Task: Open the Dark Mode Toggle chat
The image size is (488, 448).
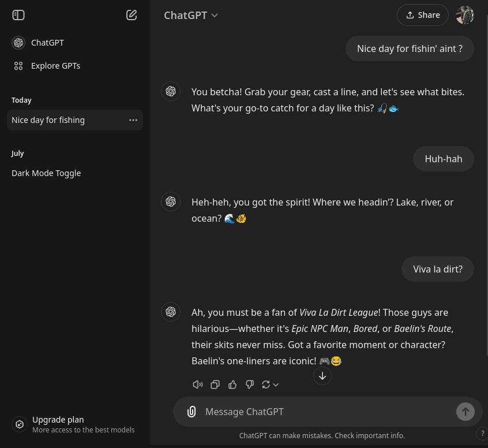Action: click(x=46, y=173)
